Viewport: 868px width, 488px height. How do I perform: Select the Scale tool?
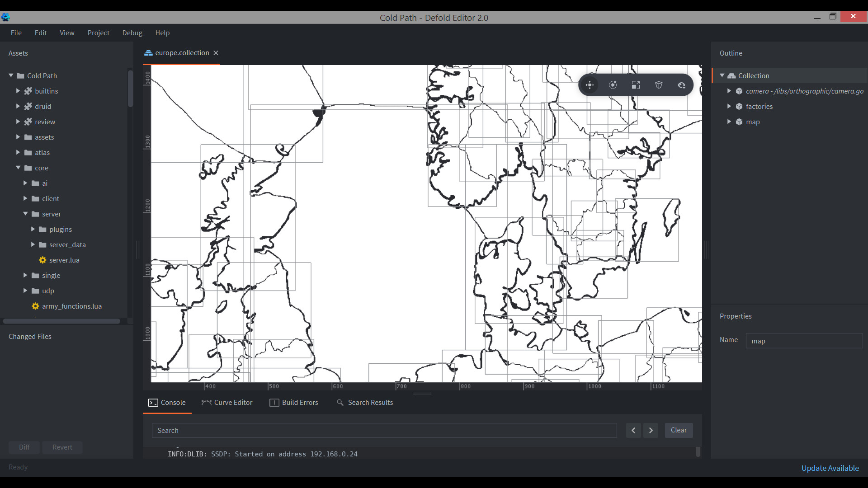point(636,85)
